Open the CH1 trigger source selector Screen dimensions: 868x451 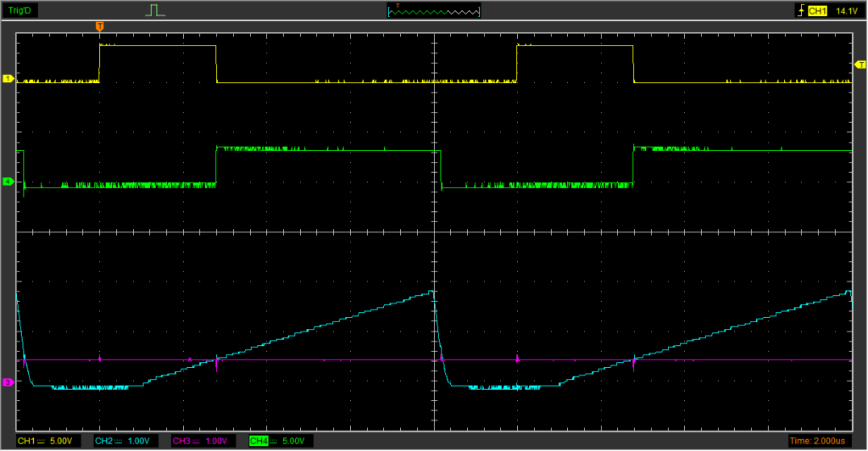pyautogui.click(x=818, y=11)
